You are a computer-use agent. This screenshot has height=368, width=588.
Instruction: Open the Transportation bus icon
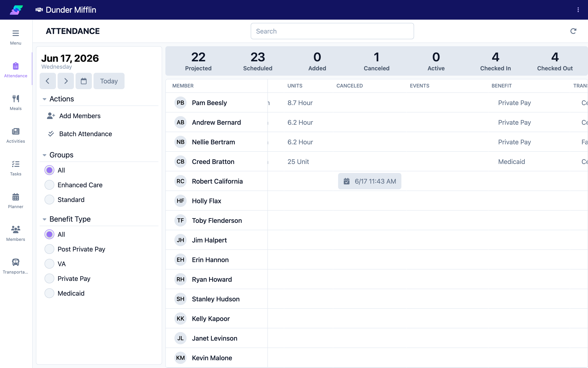pyautogui.click(x=16, y=262)
